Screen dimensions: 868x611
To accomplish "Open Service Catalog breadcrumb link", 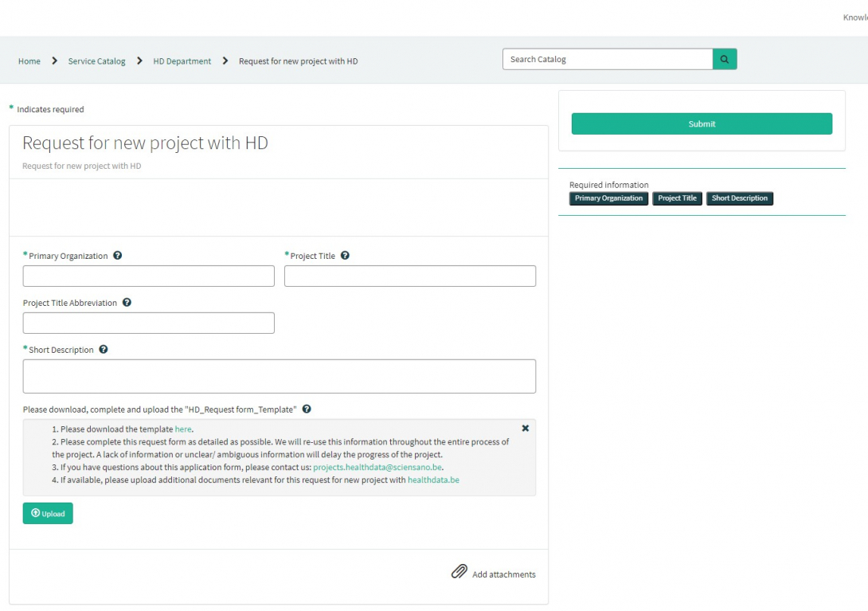I will click(96, 61).
